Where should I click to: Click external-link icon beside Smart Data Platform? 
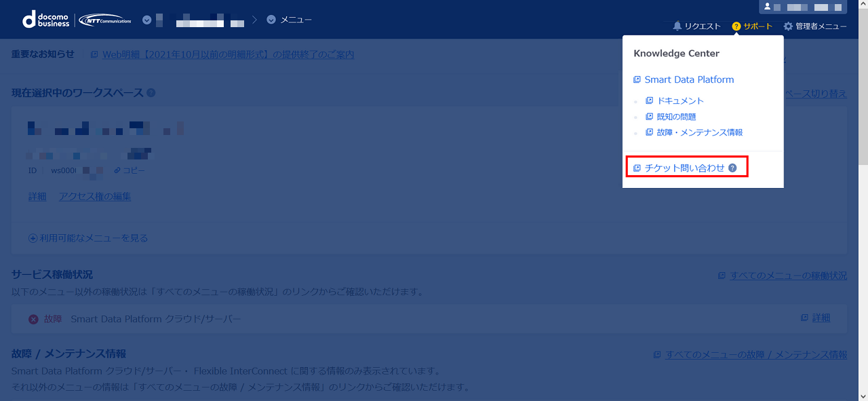click(x=637, y=79)
